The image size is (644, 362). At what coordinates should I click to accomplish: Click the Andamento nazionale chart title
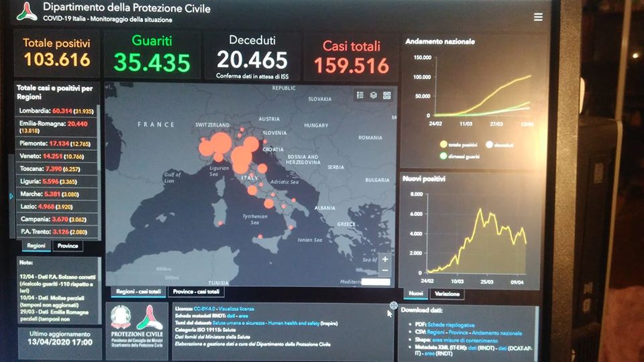coord(440,42)
